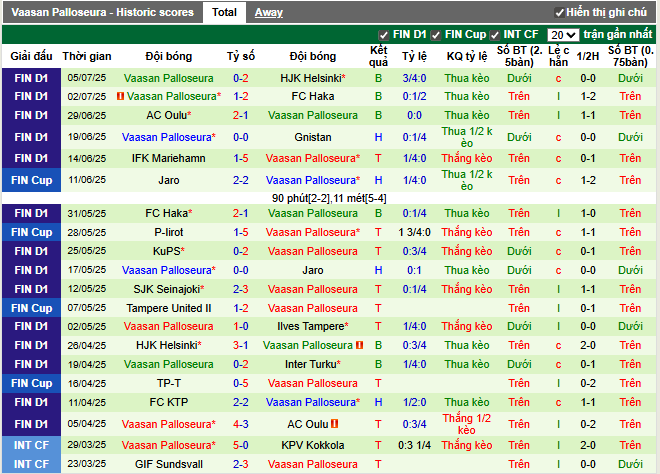The image size is (660, 474).
Task: Click FIN D1 league cell on 05/07/25
Action: 32,78
